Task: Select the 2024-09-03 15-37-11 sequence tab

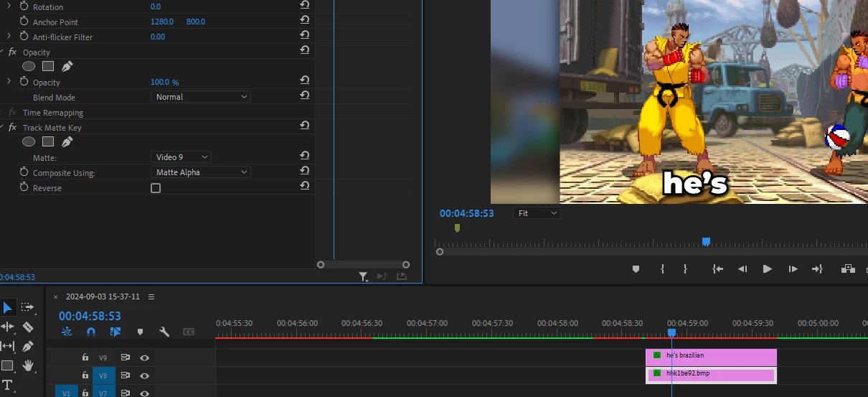Action: tap(103, 296)
